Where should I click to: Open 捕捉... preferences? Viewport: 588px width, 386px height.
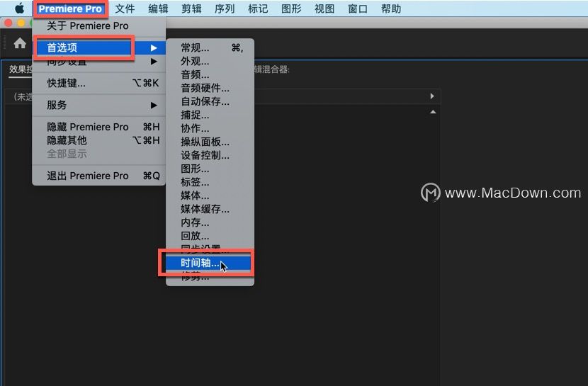[210, 115]
